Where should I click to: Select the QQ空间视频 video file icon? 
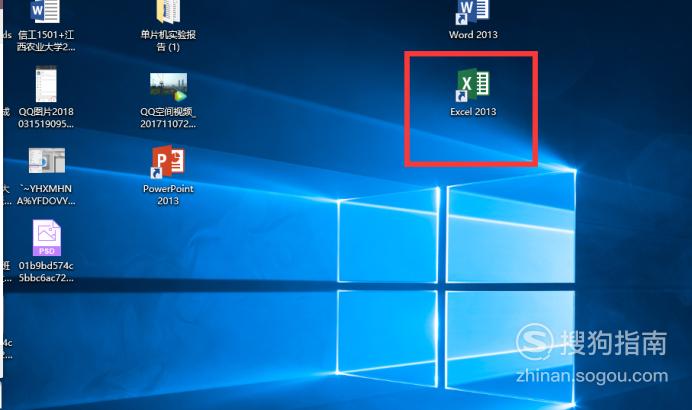click(x=168, y=87)
